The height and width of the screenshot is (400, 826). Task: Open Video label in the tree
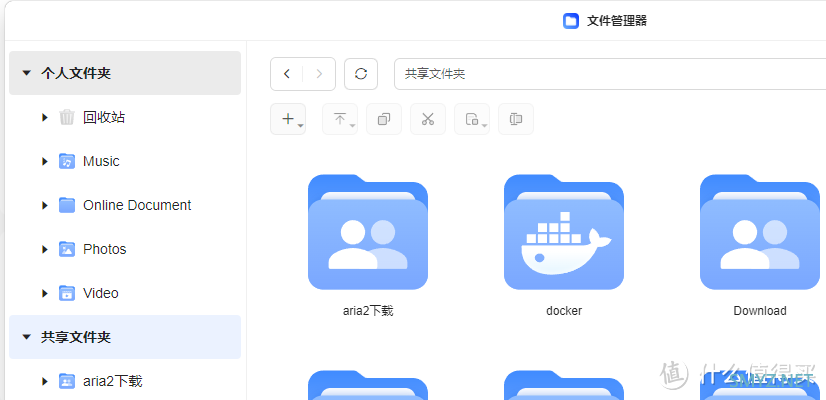click(101, 293)
